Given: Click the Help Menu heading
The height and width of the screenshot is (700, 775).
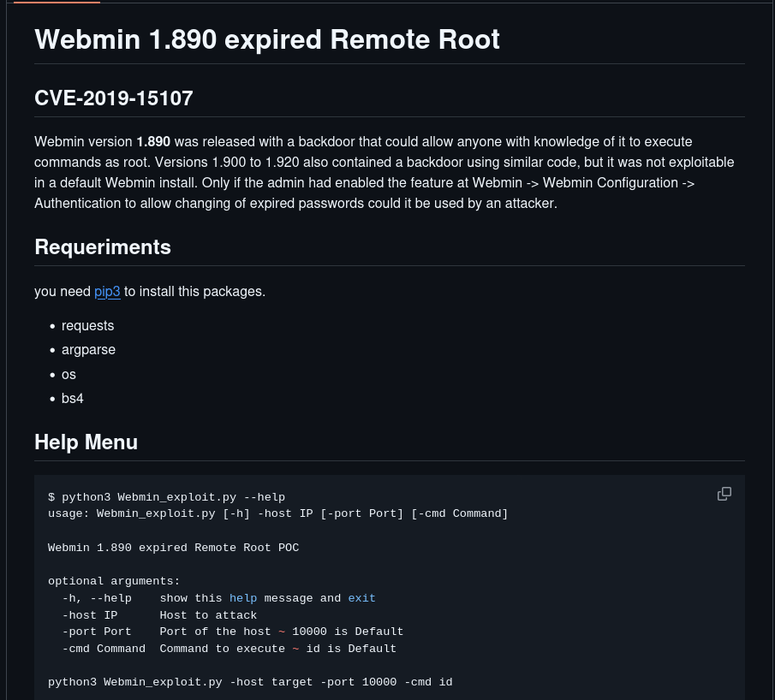Looking at the screenshot, I should [x=86, y=442].
